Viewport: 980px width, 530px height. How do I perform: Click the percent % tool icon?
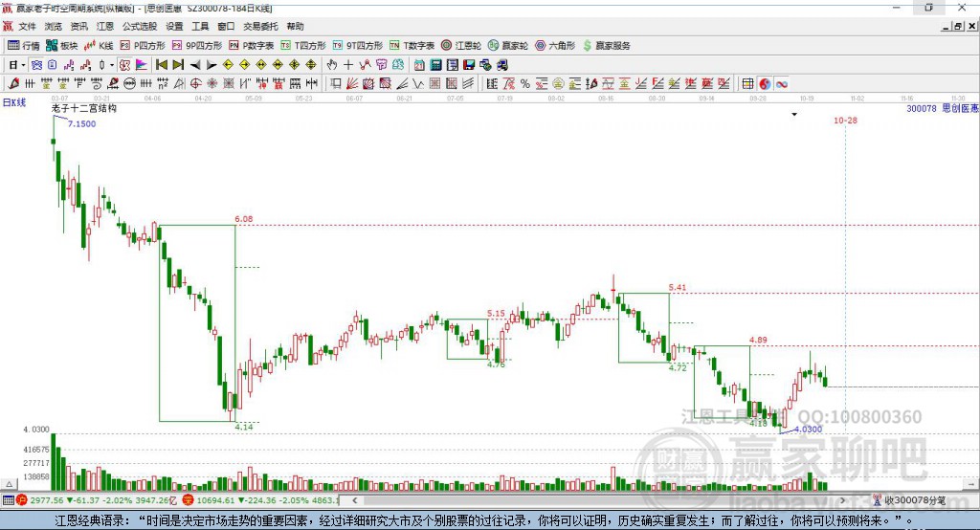[x=525, y=84]
